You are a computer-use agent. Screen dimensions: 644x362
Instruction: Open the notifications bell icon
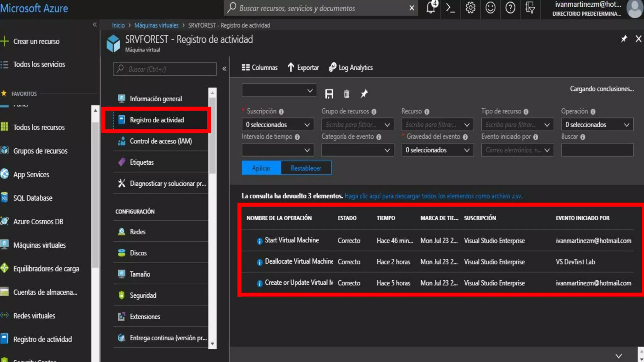tap(431, 8)
